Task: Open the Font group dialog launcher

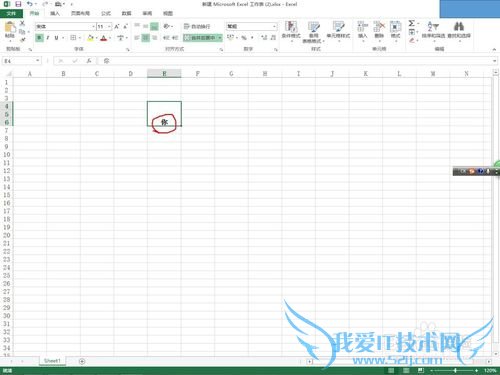Action: pyautogui.click(x=128, y=49)
